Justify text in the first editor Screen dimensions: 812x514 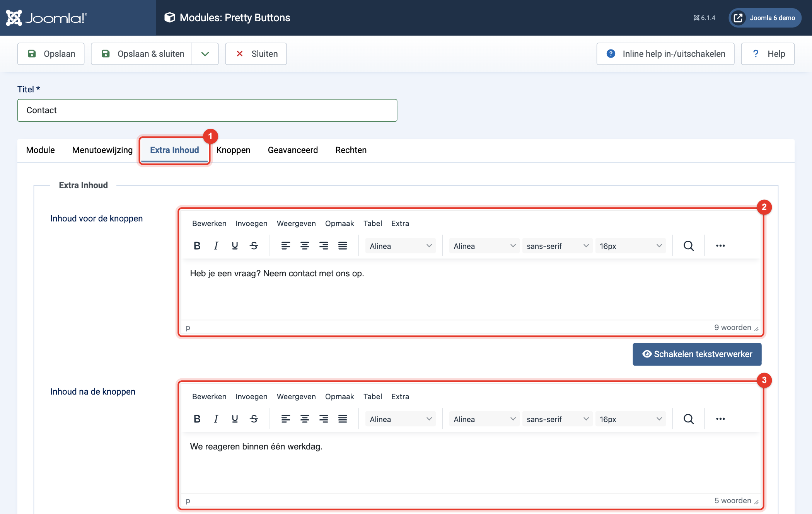click(342, 246)
